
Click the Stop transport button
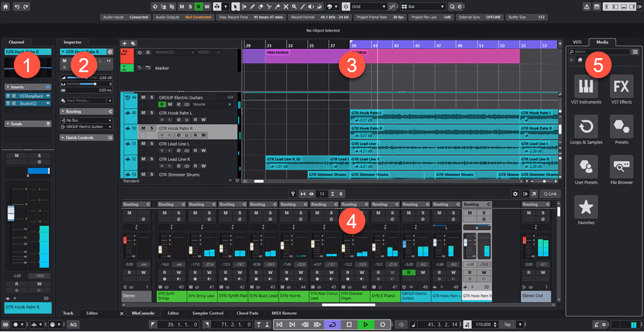point(349,325)
